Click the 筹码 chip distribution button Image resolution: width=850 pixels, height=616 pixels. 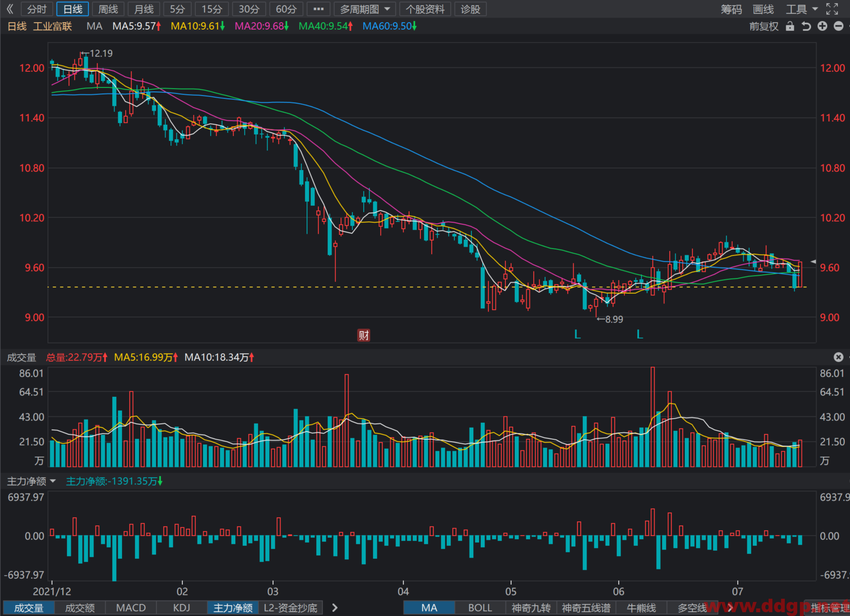click(x=731, y=9)
